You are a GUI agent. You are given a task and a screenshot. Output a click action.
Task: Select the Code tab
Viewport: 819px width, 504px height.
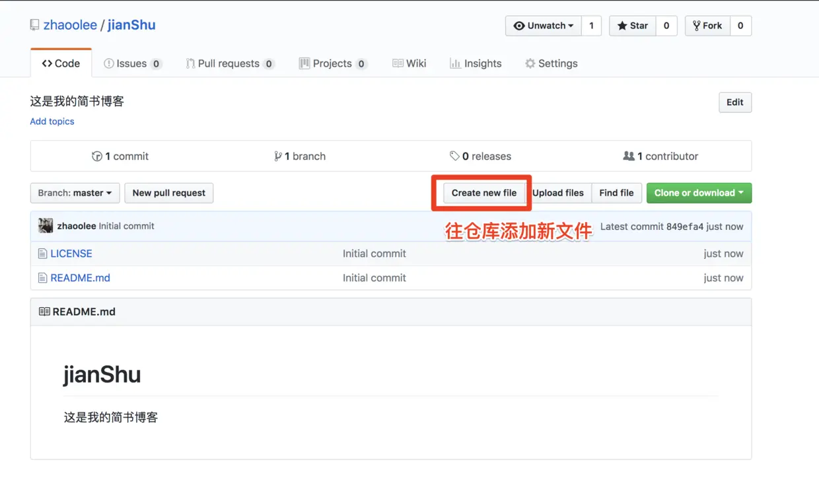coord(61,63)
